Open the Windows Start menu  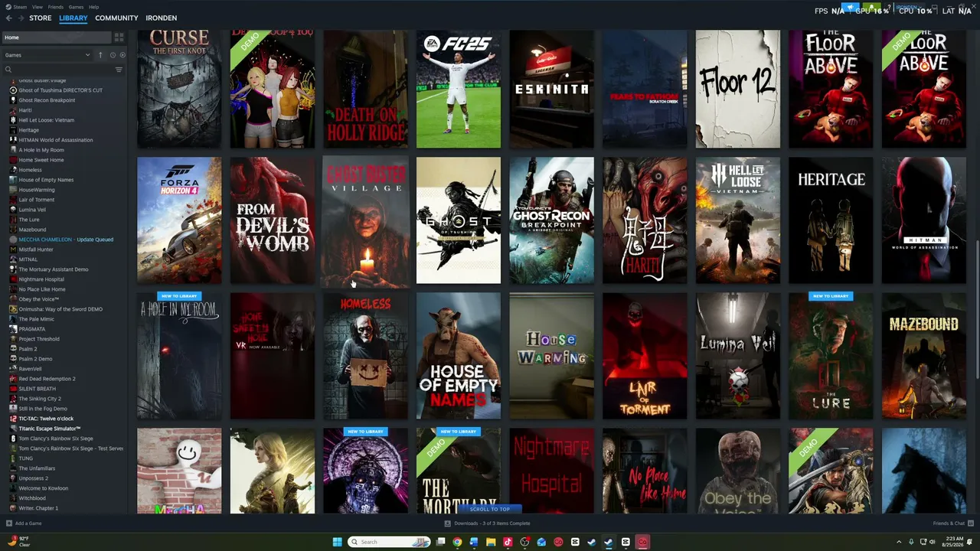point(337,542)
